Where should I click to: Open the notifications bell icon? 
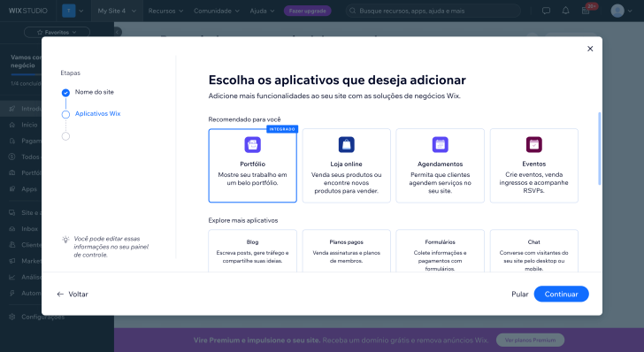click(x=565, y=11)
